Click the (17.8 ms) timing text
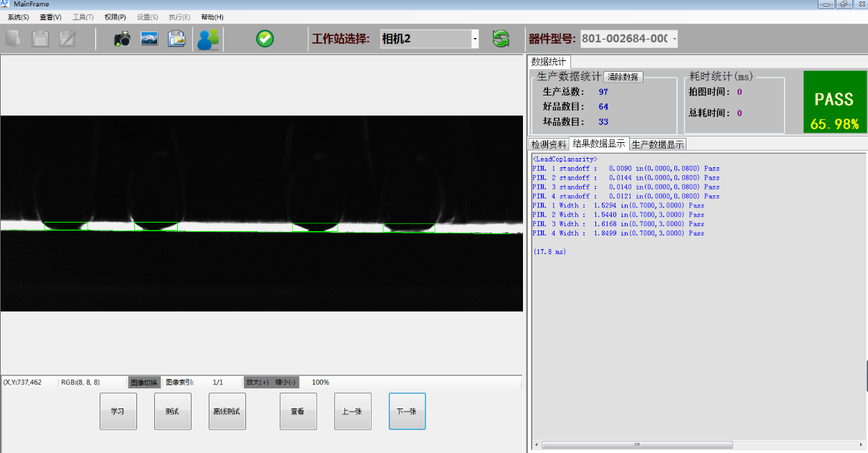Viewport: 868px width, 453px height. [x=549, y=252]
